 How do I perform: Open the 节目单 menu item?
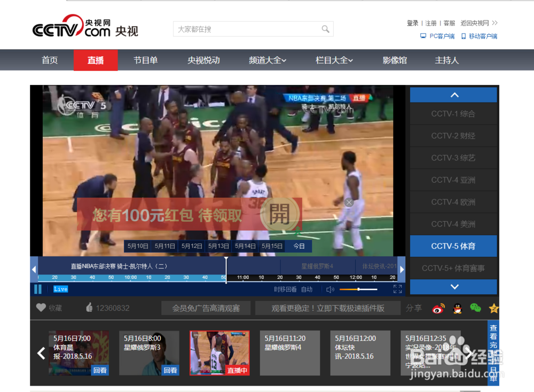pyautogui.click(x=145, y=60)
